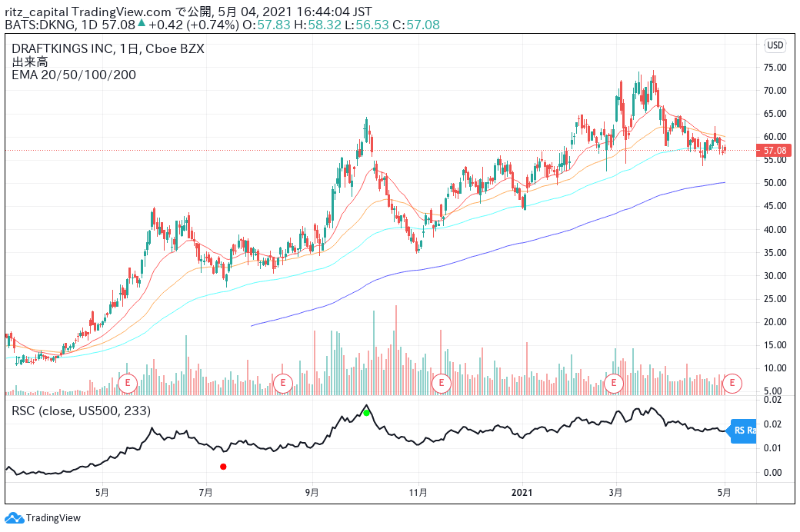Open the USD currency selector
Image resolution: width=800 pixels, height=532 pixels.
(775, 45)
